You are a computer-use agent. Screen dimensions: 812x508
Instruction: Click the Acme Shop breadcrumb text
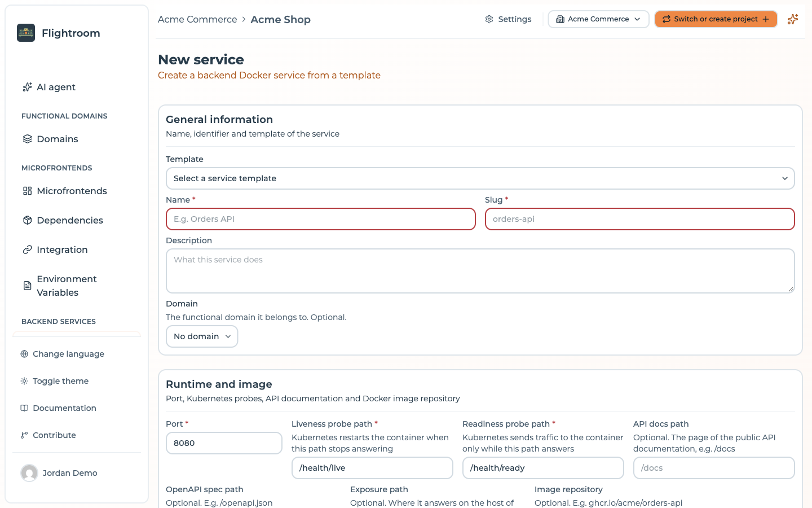tap(281, 19)
